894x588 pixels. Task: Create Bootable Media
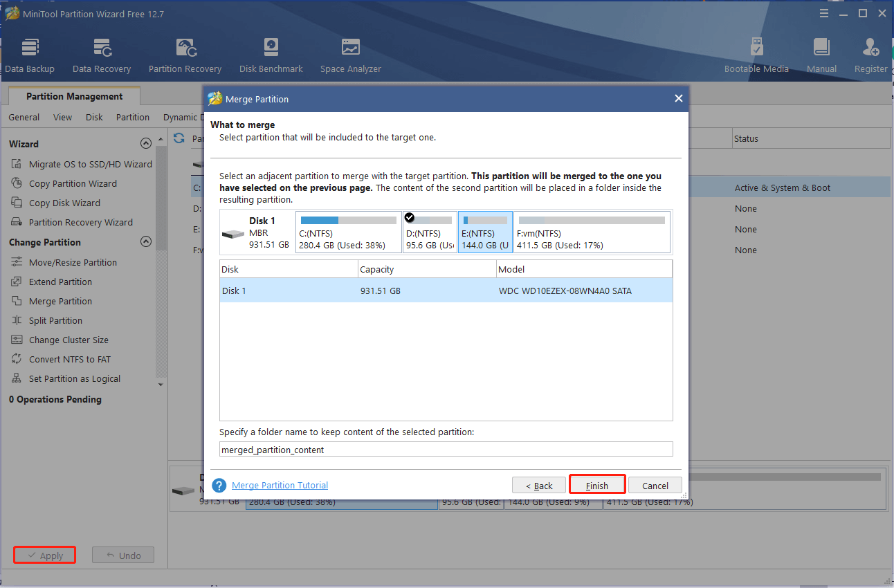point(756,55)
